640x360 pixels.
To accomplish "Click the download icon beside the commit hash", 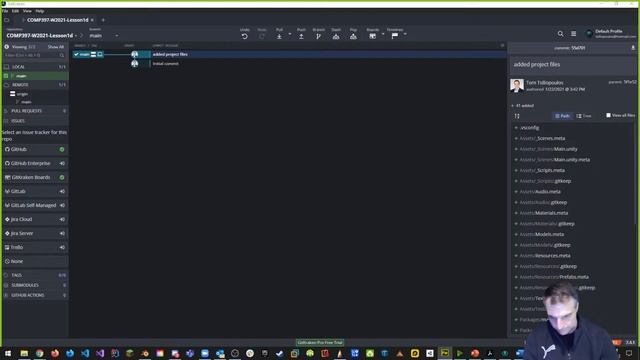I will 633,48.
